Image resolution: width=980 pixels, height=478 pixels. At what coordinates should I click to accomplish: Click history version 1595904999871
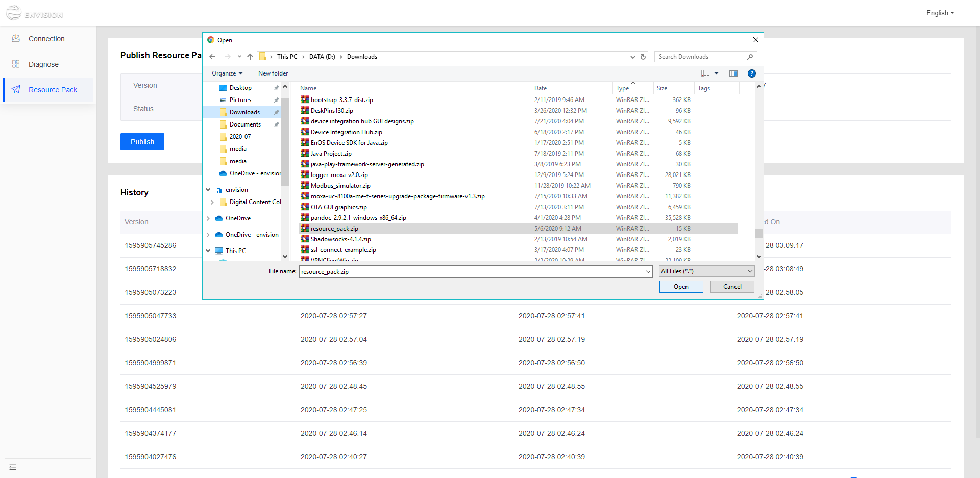click(151, 363)
